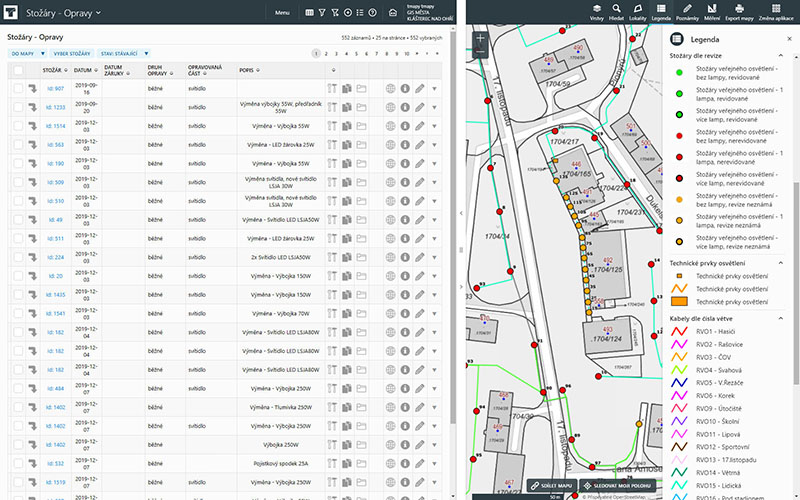Check the select-all checkbox in table header
This screenshot has width=800, height=500.
18,71
